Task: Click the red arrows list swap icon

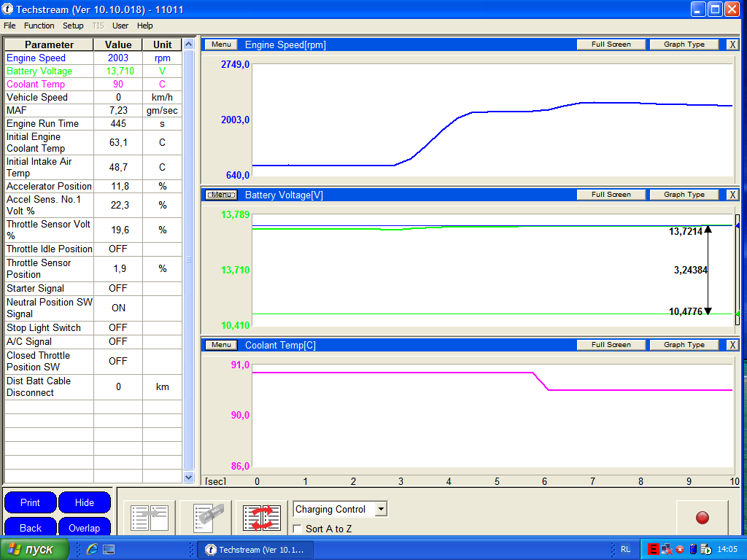Action: (x=262, y=518)
